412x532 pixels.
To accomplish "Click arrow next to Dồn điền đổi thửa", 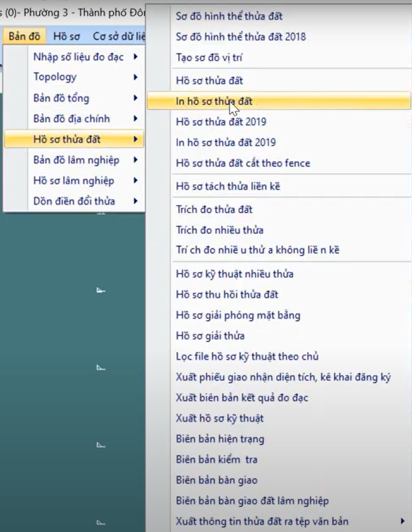I will click(135, 201).
